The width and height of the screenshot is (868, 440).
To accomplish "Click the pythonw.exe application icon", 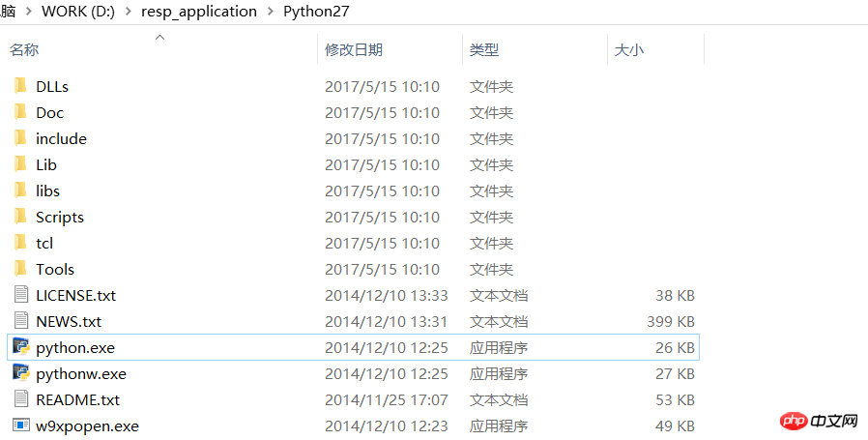I will coord(21,373).
